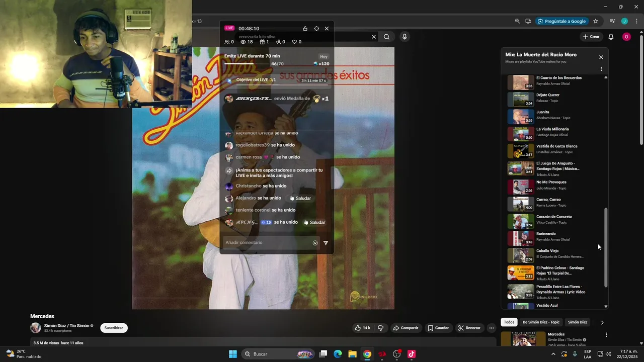This screenshot has height=362, width=644.
Task: Open Chrome three-dot menu
Action: point(636,21)
